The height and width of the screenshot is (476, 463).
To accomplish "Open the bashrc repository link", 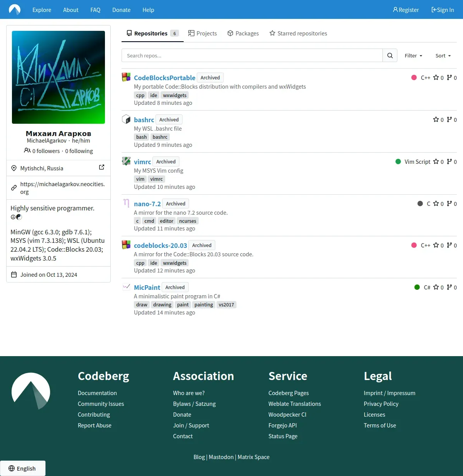I will click(144, 119).
